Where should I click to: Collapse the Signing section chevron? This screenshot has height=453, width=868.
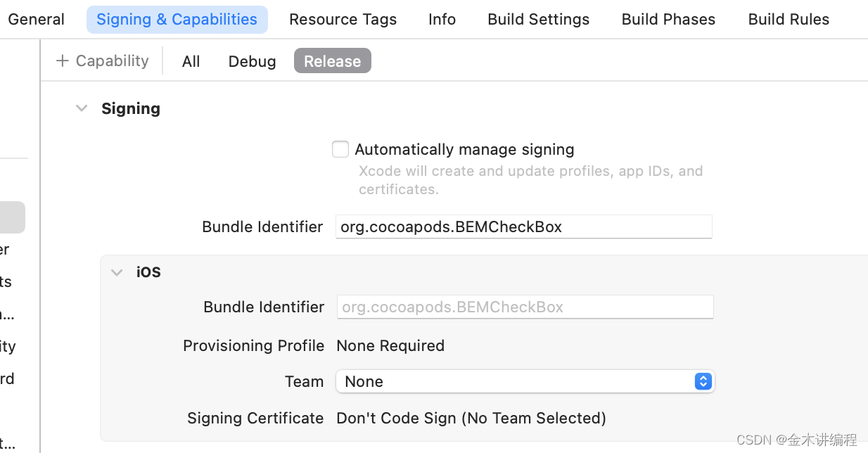point(82,108)
